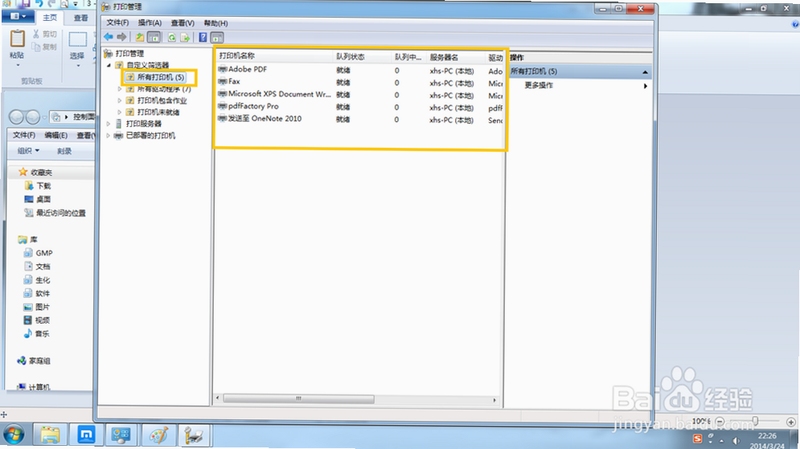Click the green Refresh toolbar icon
800x449 pixels.
tap(172, 37)
